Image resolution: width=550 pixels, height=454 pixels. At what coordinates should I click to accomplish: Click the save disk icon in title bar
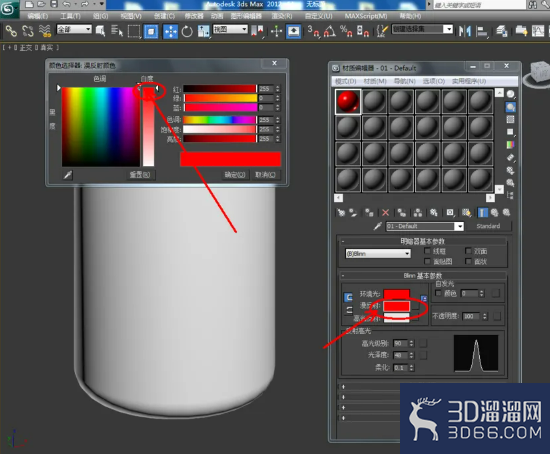pos(54,4)
